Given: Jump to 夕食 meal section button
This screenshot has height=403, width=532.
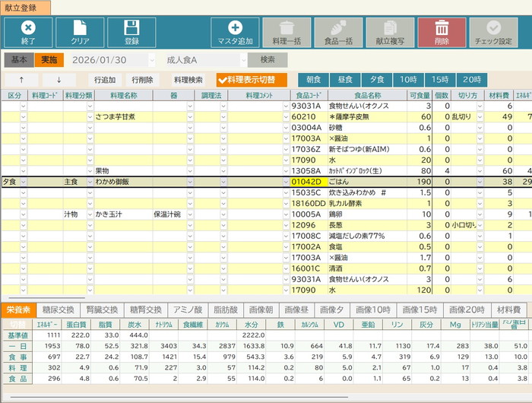Looking at the screenshot, I should click(377, 80).
